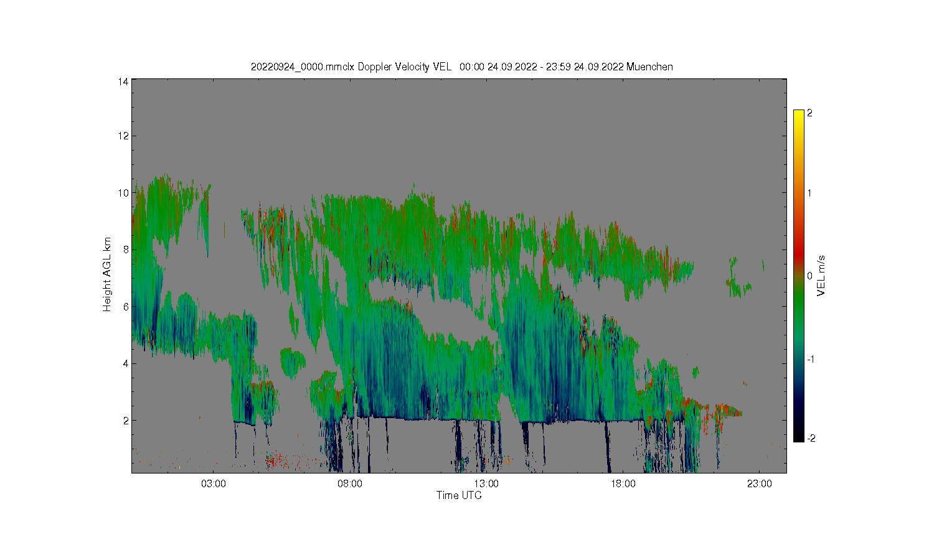Click the height tick label 14

tap(123, 82)
